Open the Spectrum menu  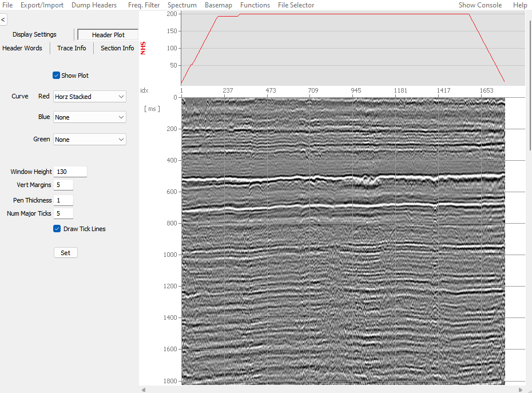[182, 5]
